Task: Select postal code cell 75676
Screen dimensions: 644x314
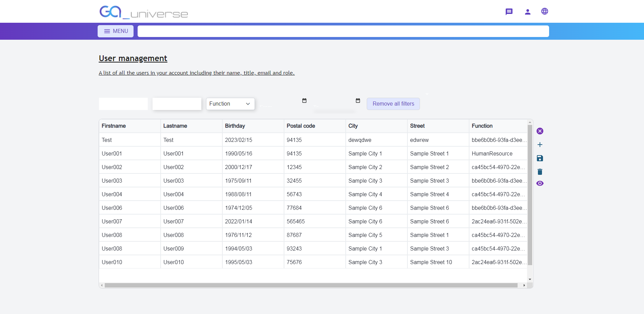Action: [x=315, y=262]
